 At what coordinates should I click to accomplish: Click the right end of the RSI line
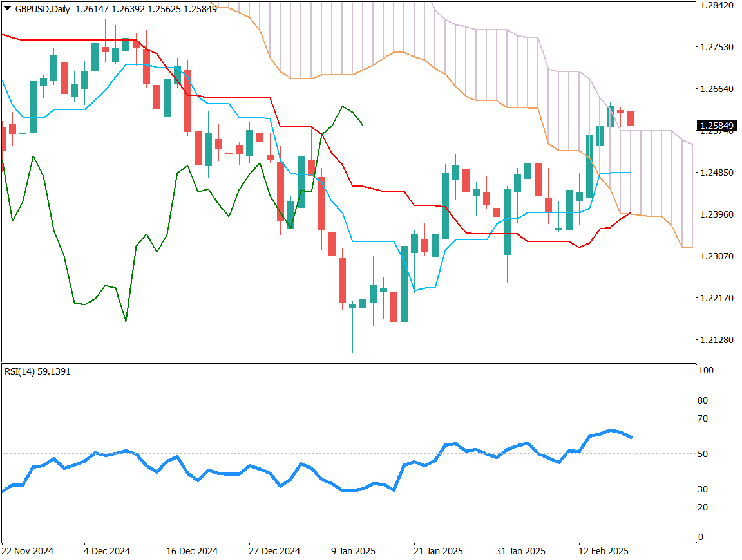[x=631, y=438]
